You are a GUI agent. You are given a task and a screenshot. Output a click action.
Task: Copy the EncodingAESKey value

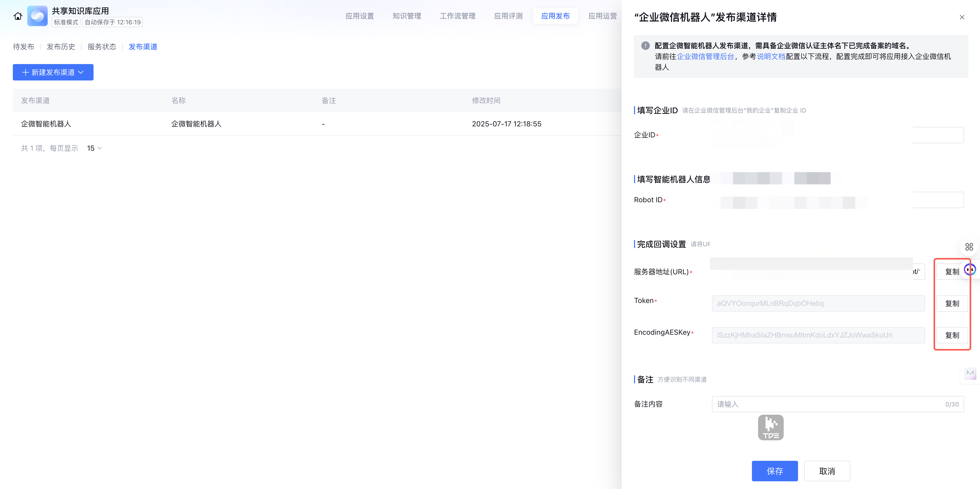pos(952,335)
